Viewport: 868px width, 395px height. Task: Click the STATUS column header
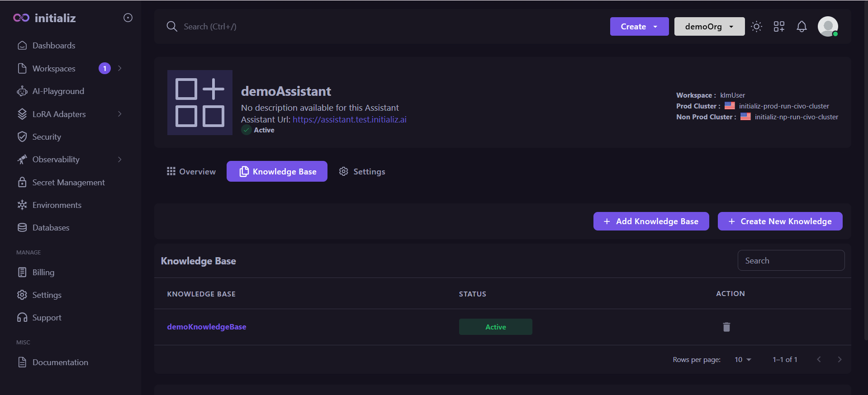click(x=473, y=294)
